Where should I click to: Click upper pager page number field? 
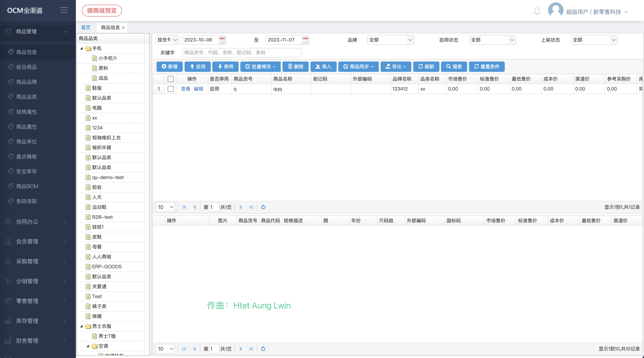[x=214, y=207]
